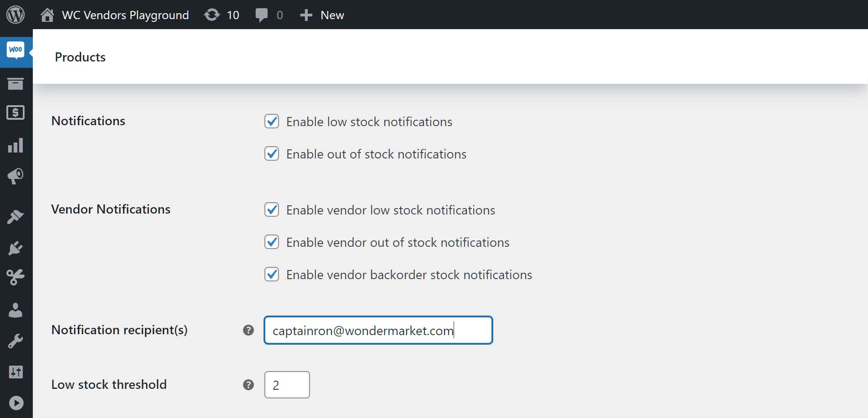Click the Notification recipient(s) label
This screenshot has height=418, width=868.
point(119,330)
